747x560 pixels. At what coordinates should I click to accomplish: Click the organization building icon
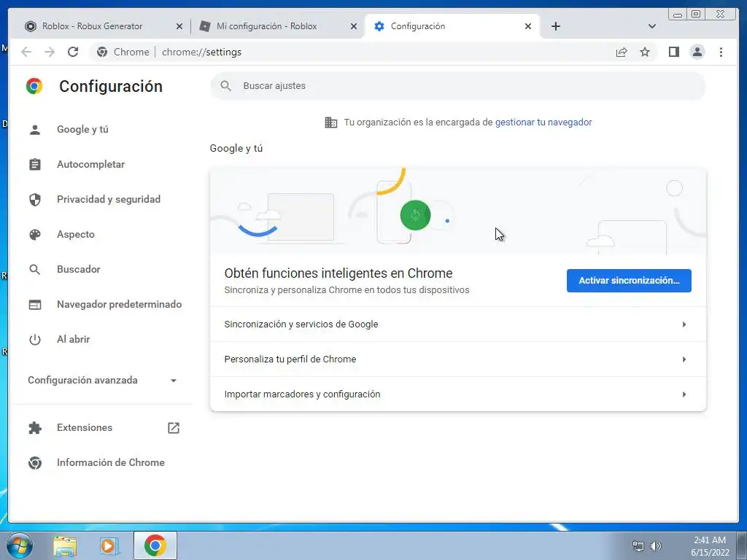click(330, 122)
